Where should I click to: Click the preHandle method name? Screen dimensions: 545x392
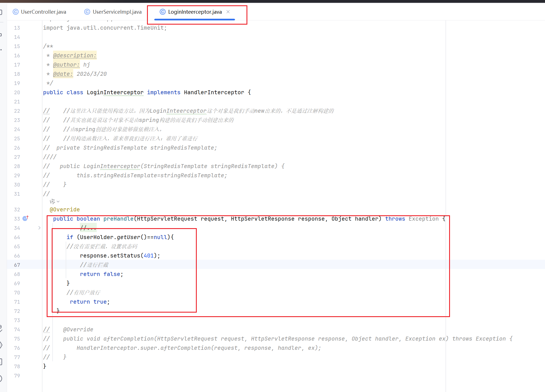pyautogui.click(x=118, y=219)
